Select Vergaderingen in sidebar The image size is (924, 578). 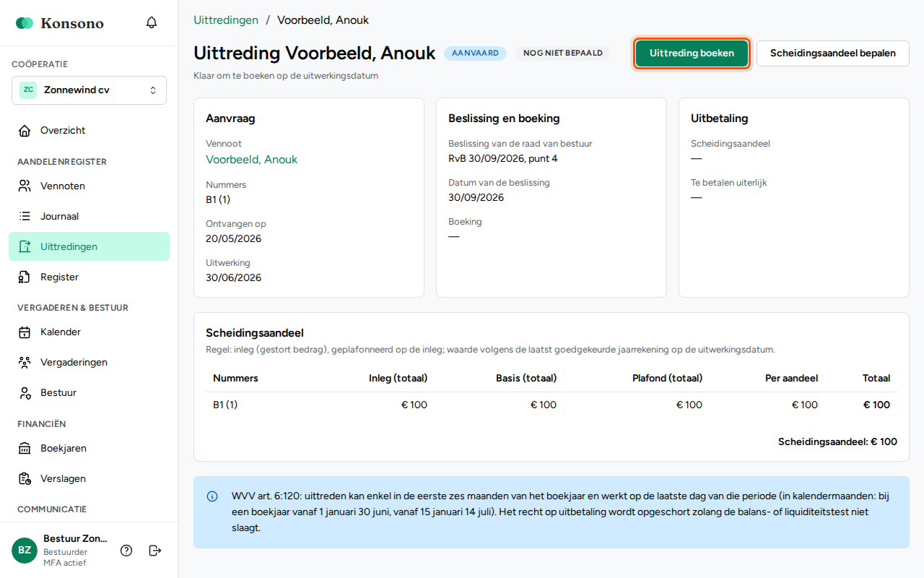pyautogui.click(x=89, y=363)
